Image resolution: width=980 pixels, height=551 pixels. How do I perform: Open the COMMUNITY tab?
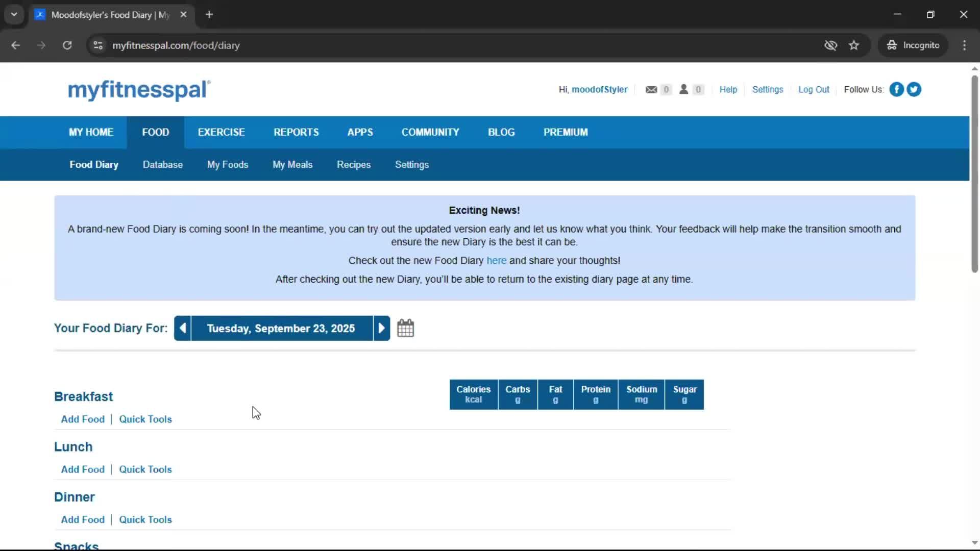[430, 132]
